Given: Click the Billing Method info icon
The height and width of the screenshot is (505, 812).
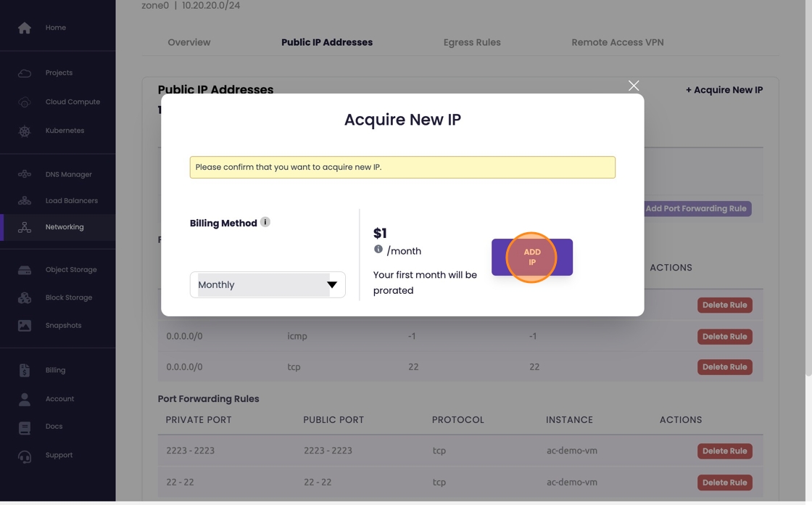Looking at the screenshot, I should coord(265,222).
